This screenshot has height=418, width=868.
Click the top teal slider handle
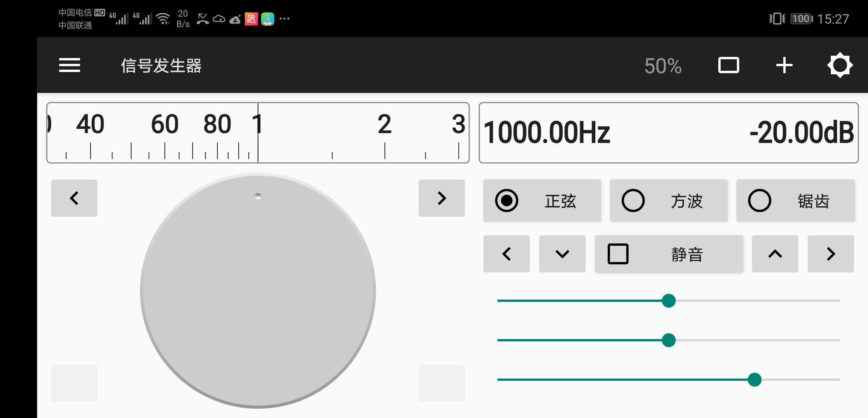668,301
